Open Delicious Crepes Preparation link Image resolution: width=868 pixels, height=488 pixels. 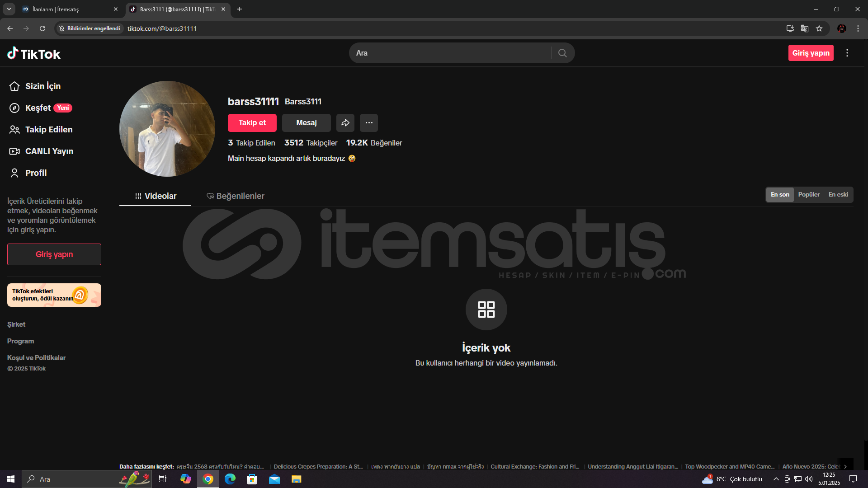[x=318, y=467]
